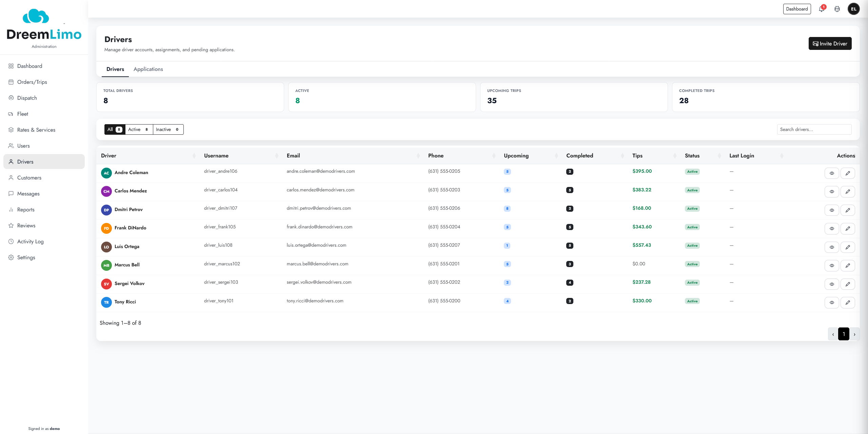Sort table by Email column
Viewport: 868px width, 434px height.
(353, 156)
